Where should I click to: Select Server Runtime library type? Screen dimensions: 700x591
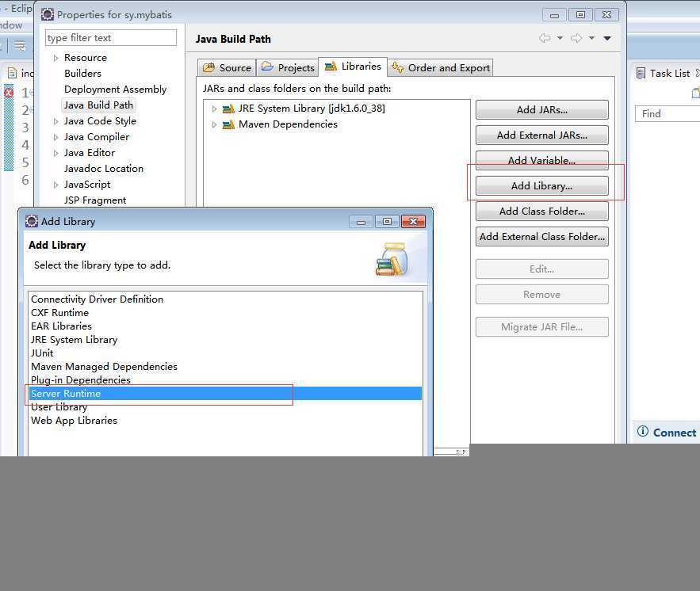point(225,394)
